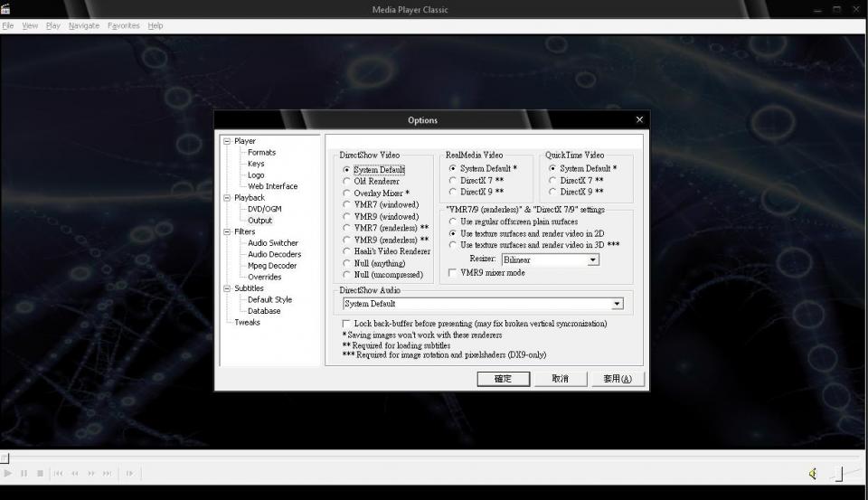Click the volume slider handle
The height and width of the screenshot is (500, 868).
tap(838, 473)
